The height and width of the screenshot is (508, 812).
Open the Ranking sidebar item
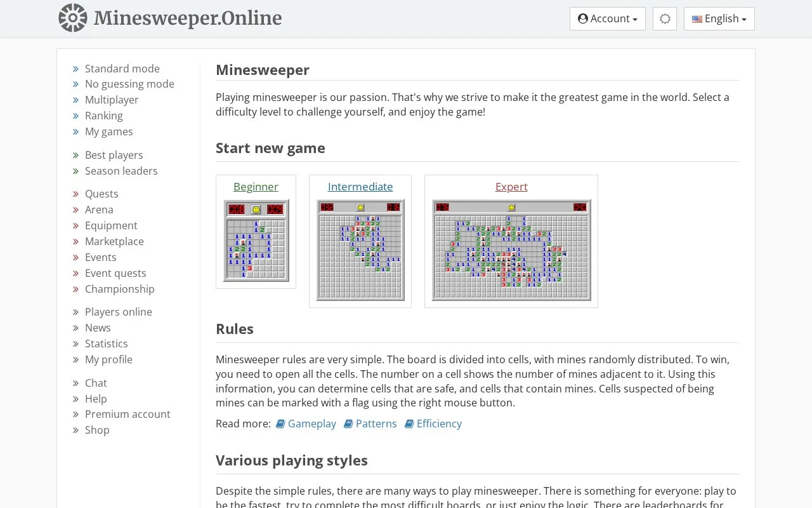104,116
